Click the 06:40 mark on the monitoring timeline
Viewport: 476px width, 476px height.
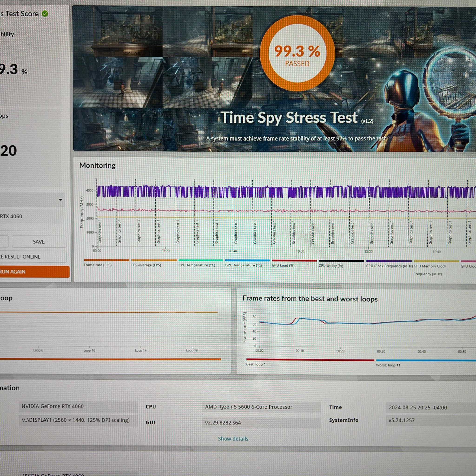click(x=233, y=251)
